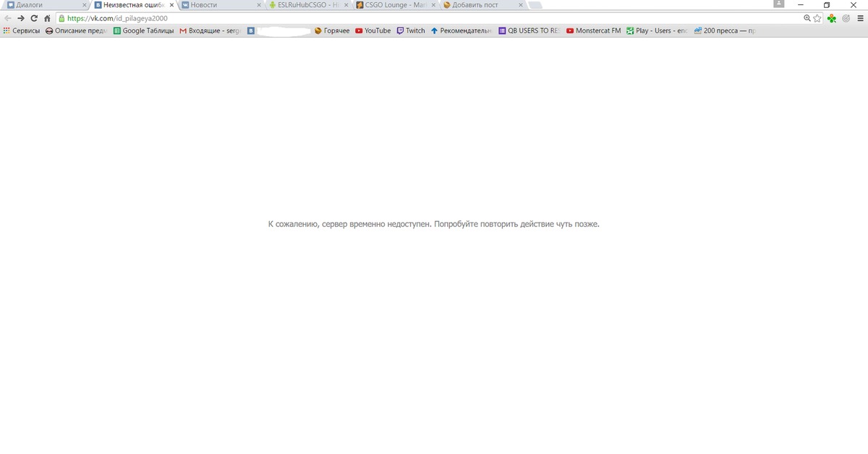Open the Google Таблицы bookmark

[x=143, y=30]
